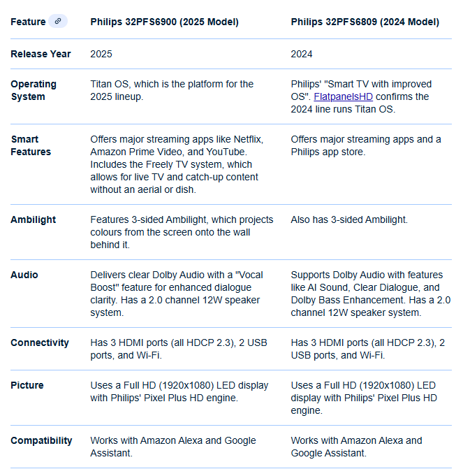Click the link icon beside Feature header
The width and height of the screenshot is (463, 476).
[x=58, y=22]
